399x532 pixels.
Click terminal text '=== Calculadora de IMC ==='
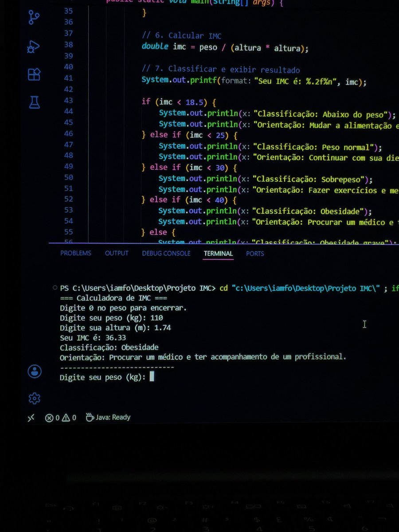pos(113,298)
